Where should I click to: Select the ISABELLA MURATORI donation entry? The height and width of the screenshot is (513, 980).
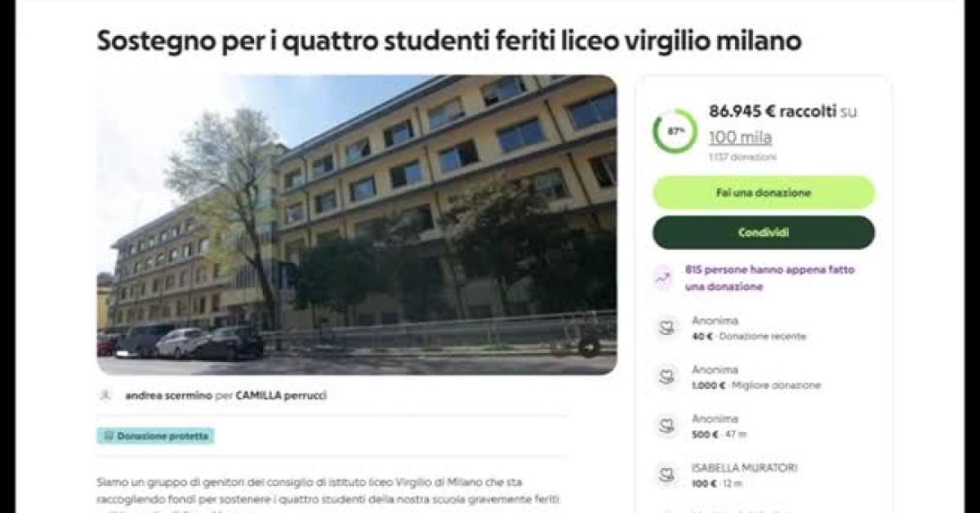click(764, 475)
